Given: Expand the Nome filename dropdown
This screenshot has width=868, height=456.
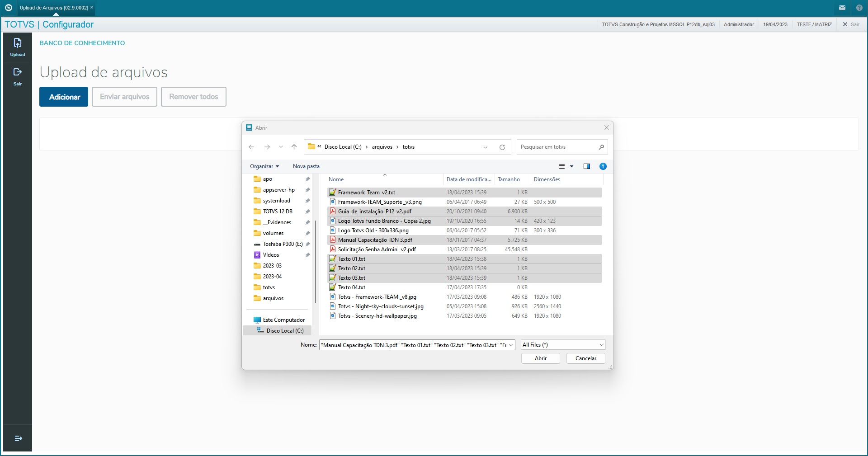Looking at the screenshot, I should [x=511, y=345].
